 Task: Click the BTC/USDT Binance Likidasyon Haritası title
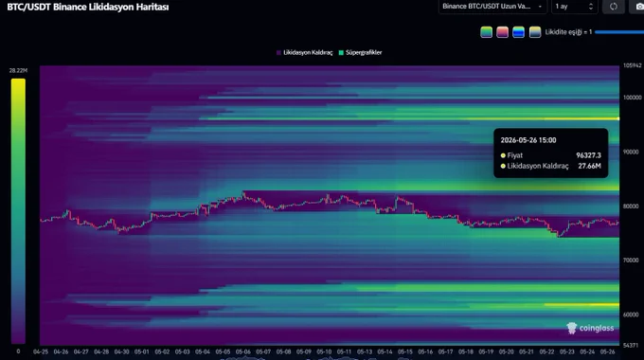click(88, 7)
